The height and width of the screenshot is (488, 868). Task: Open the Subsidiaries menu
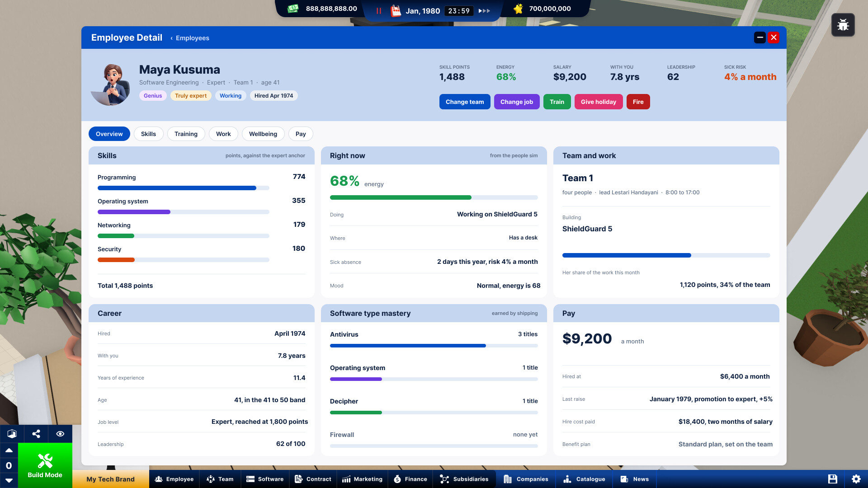tap(464, 479)
